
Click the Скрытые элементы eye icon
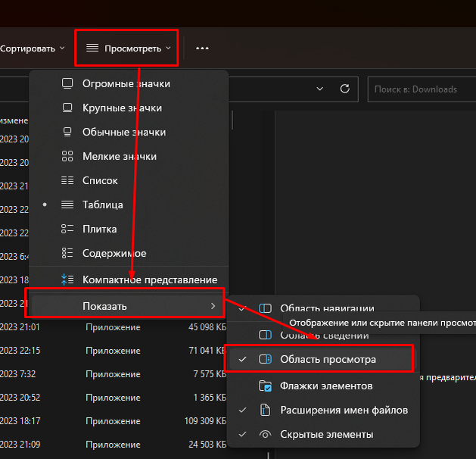[x=265, y=435]
